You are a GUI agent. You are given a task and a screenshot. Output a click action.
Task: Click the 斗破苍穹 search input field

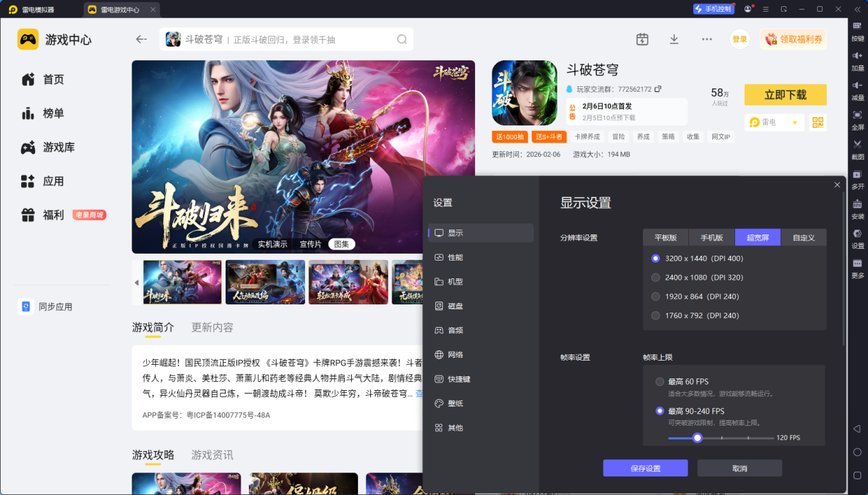click(x=287, y=39)
